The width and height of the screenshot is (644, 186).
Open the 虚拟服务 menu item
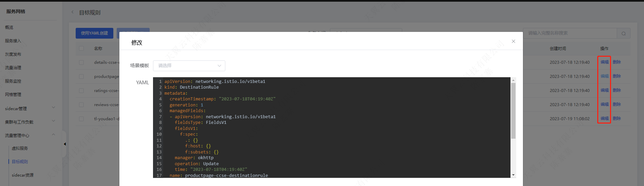click(x=20, y=148)
